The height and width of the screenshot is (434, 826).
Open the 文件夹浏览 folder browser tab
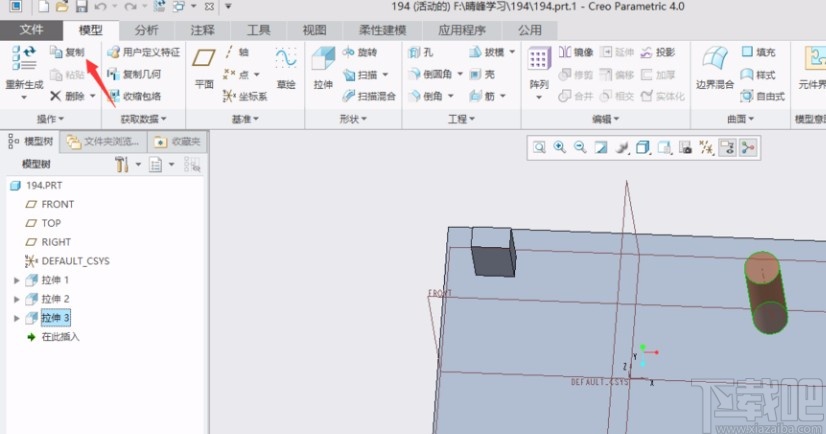[103, 142]
